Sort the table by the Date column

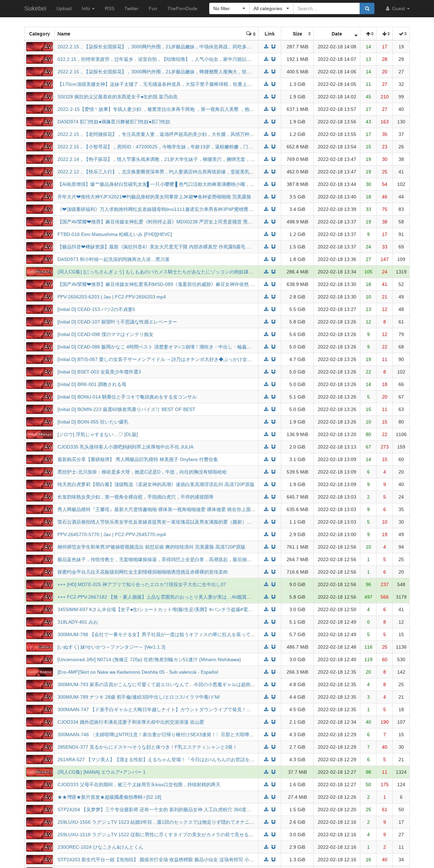[x=337, y=34]
